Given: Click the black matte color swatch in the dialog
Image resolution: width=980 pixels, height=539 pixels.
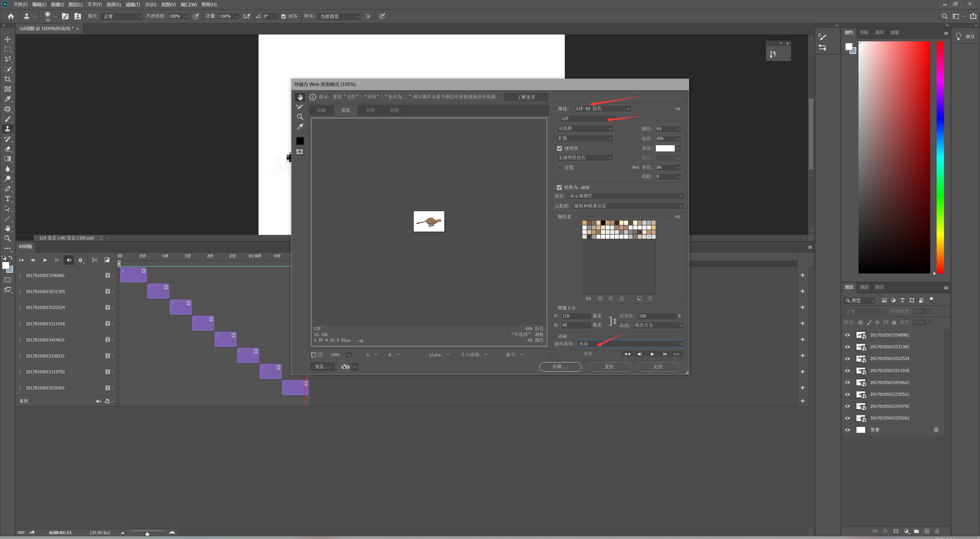Looking at the screenshot, I should (x=300, y=141).
